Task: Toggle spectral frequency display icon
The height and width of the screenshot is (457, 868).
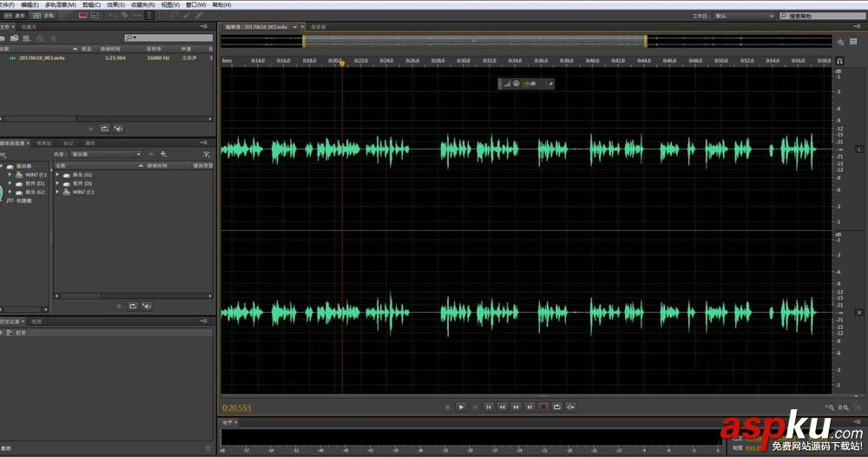Action: pyautogui.click(x=82, y=16)
